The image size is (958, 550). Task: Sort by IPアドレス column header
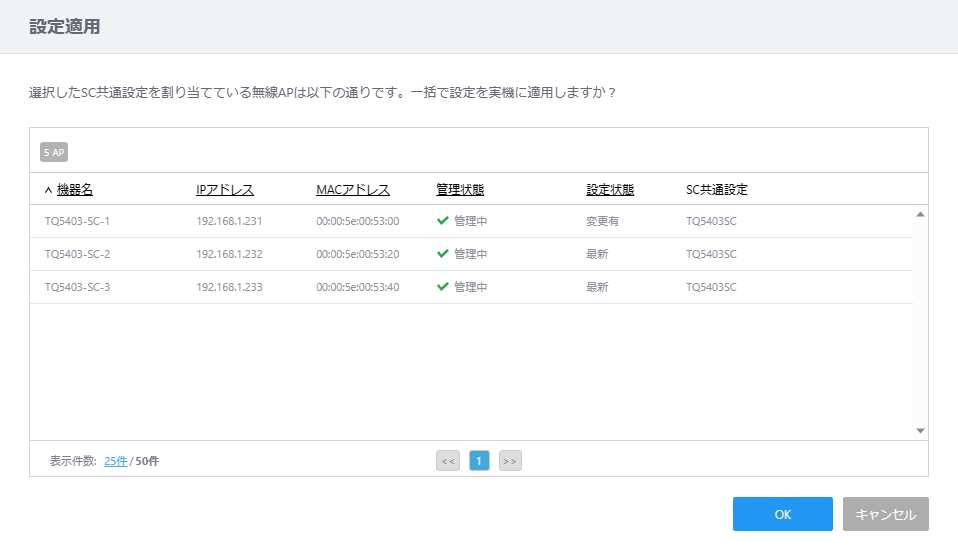[x=225, y=189]
